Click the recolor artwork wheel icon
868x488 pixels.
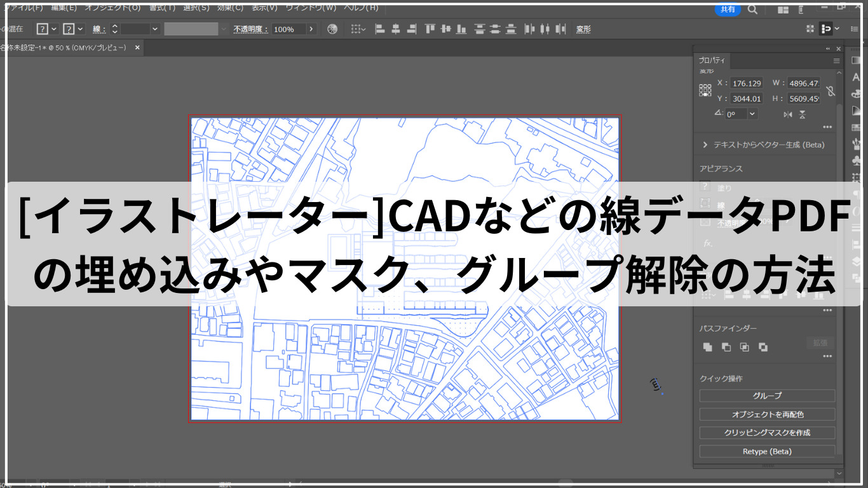coord(332,29)
